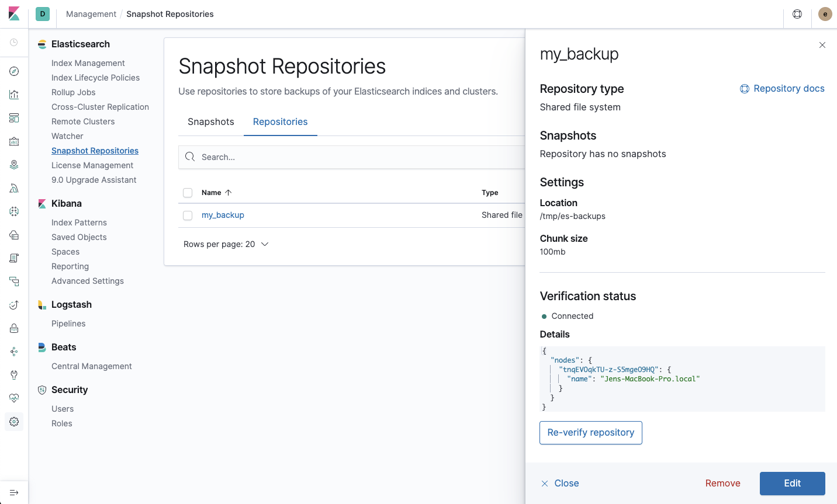Click inside the repositories search field
Image resolution: width=837 pixels, height=504 pixels.
point(351,157)
